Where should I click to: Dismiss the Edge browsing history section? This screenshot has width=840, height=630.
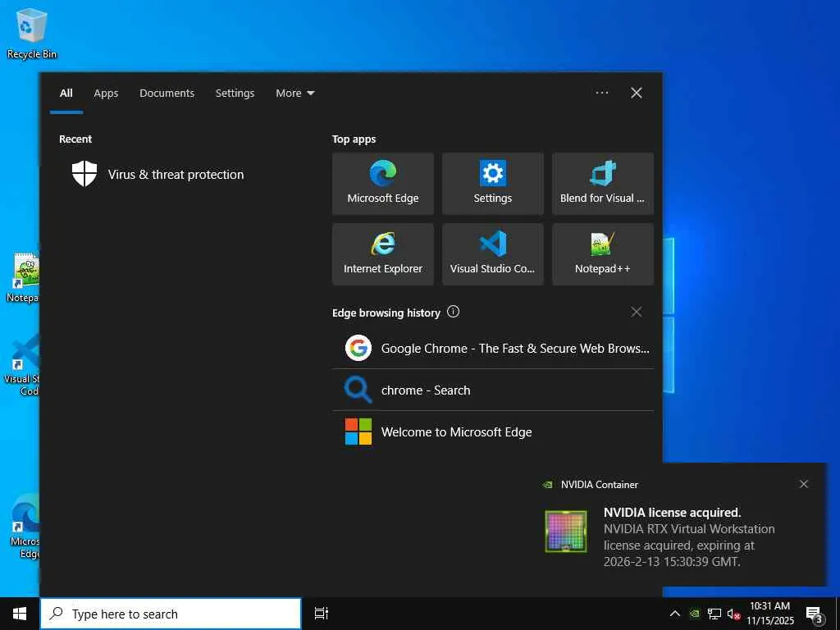click(636, 312)
